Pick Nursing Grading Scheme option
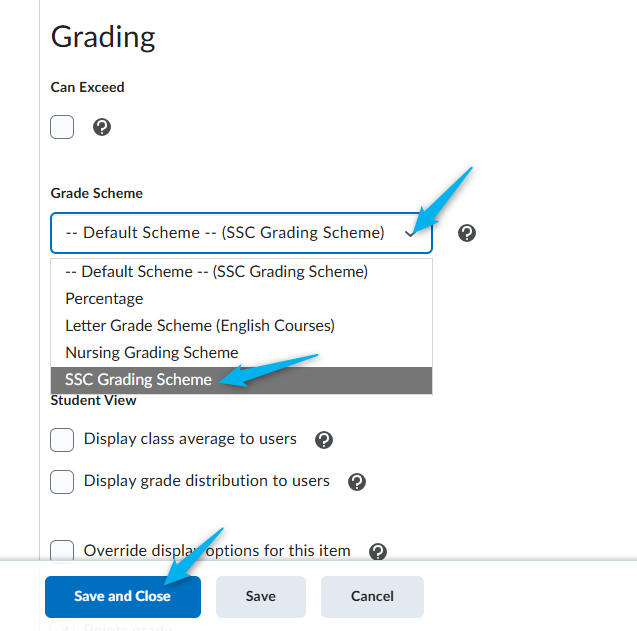This screenshot has height=631, width=637. tap(241, 353)
